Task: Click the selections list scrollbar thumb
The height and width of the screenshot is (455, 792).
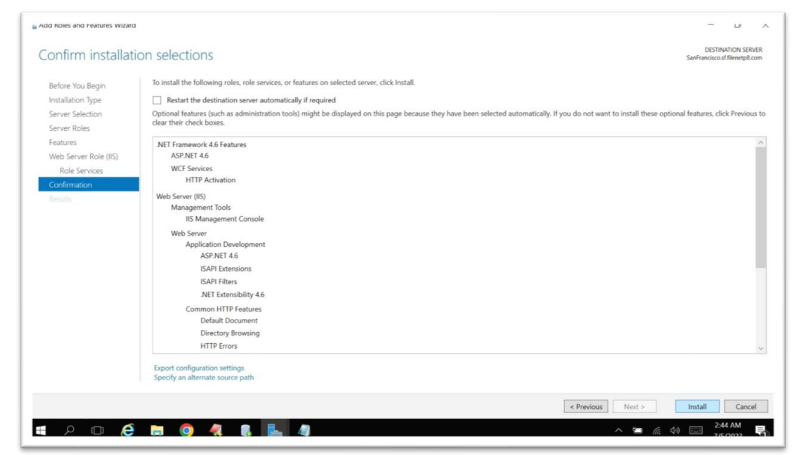Action: pyautogui.click(x=761, y=208)
